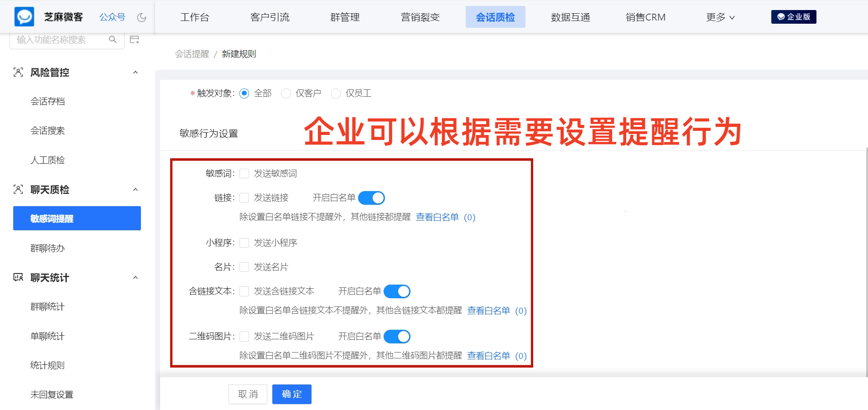Image resolution: width=868 pixels, height=410 pixels.
Task: Click the 聊天质检 section icon
Action: tap(18, 189)
